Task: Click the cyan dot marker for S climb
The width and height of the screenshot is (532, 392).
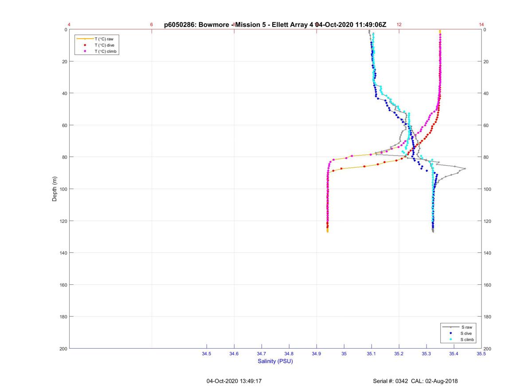Action: 451,339
